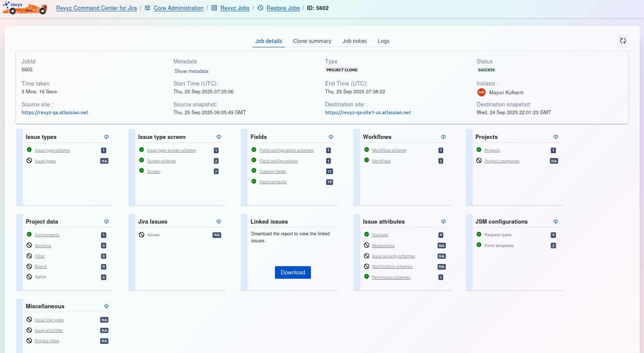Screen dimensions: 644x353
Task: Click the download icon in Issue types card
Action: [106, 137]
